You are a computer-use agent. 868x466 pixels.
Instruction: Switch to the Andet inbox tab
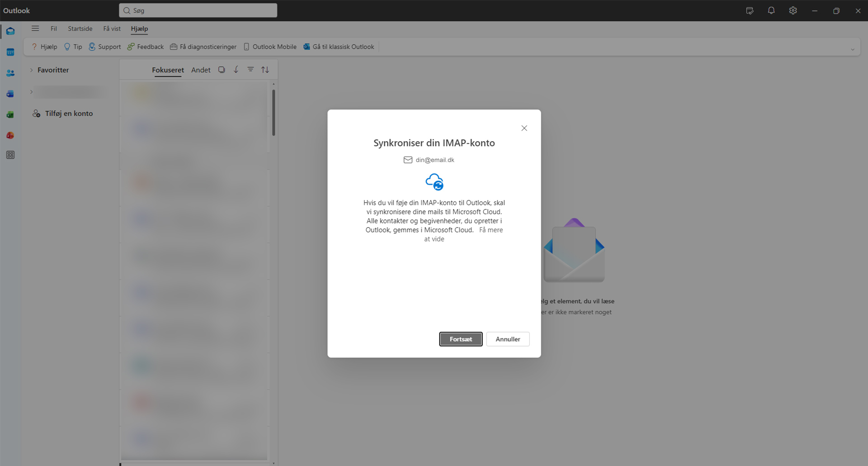tap(201, 70)
